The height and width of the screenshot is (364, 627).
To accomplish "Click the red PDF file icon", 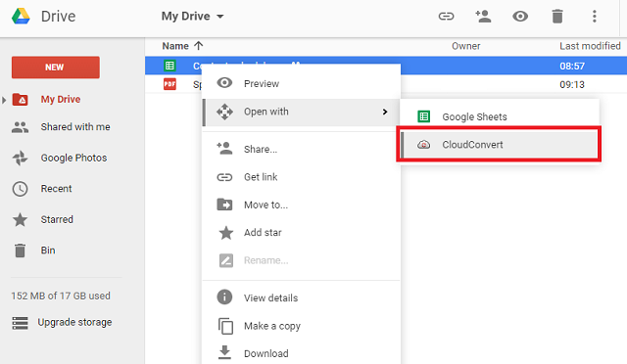I will point(169,84).
